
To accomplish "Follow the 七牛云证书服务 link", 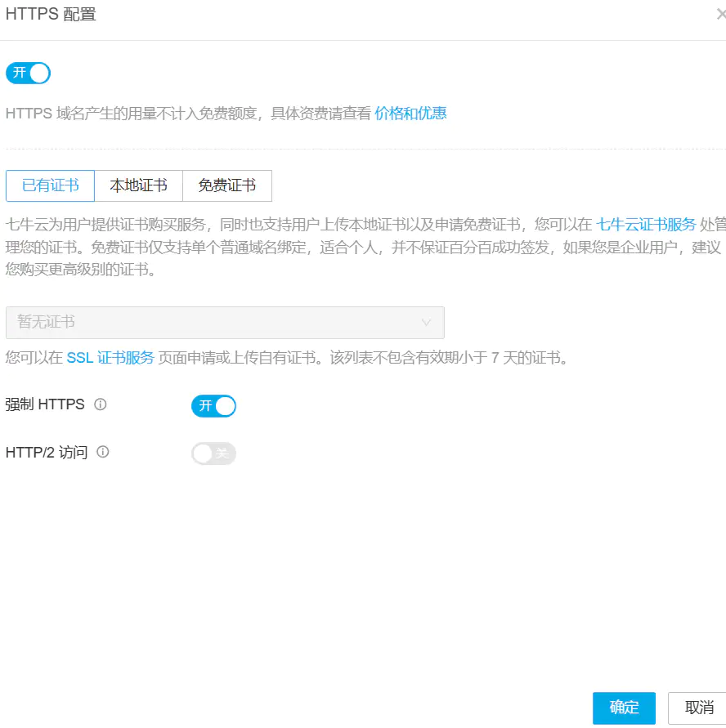I will click(646, 225).
